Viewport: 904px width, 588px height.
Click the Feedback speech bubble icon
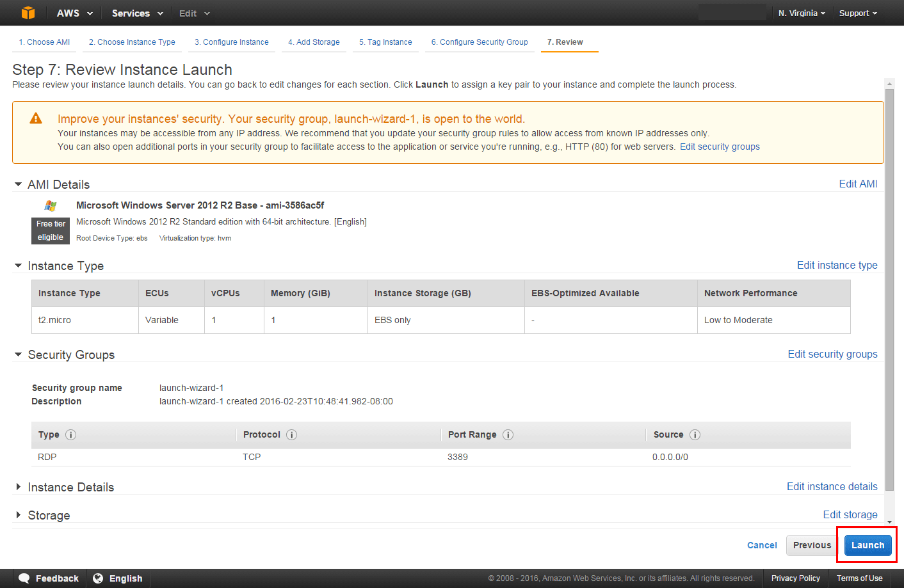(24, 578)
